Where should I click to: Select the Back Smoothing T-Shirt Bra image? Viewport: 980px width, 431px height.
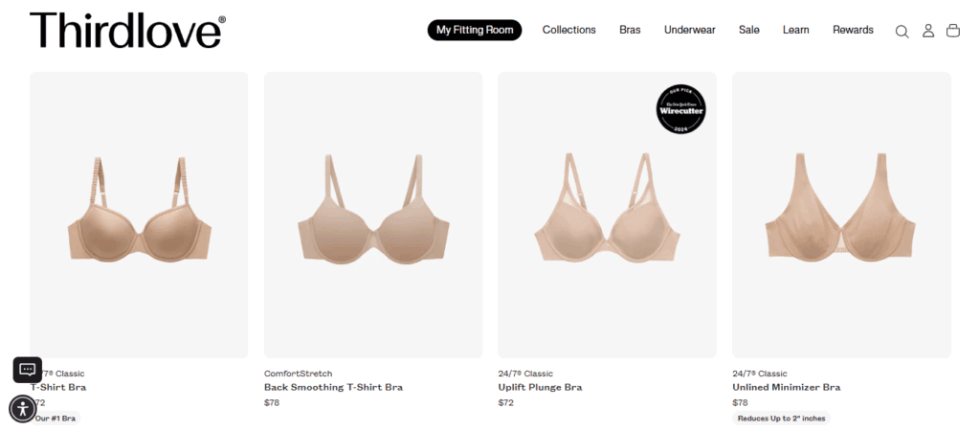coord(373,215)
